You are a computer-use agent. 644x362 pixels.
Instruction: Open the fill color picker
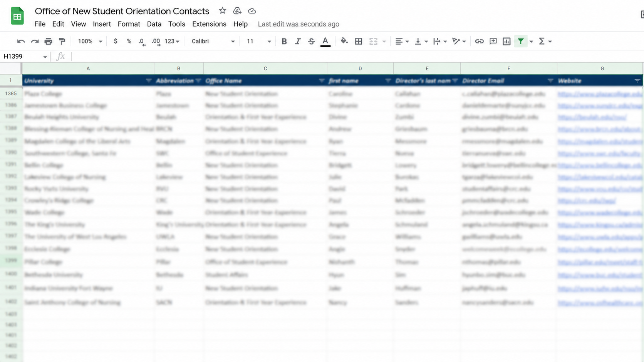coord(344,41)
